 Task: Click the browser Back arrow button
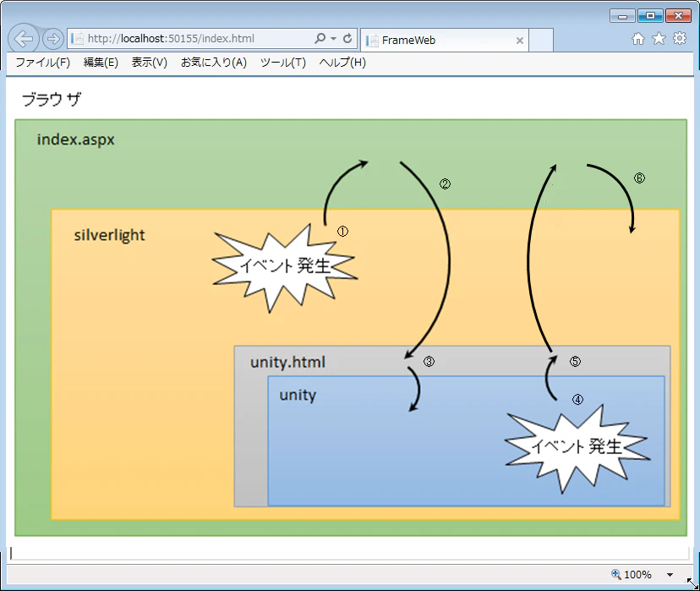click(x=23, y=39)
